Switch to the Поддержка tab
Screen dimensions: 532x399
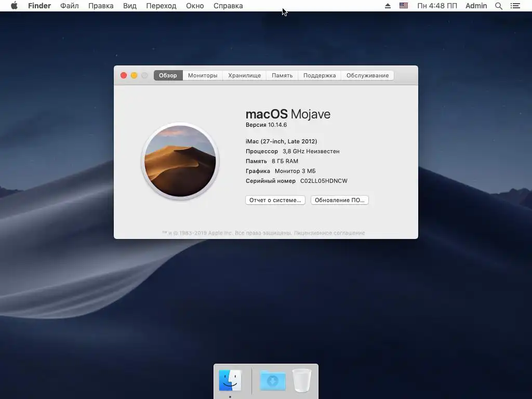[320, 75]
